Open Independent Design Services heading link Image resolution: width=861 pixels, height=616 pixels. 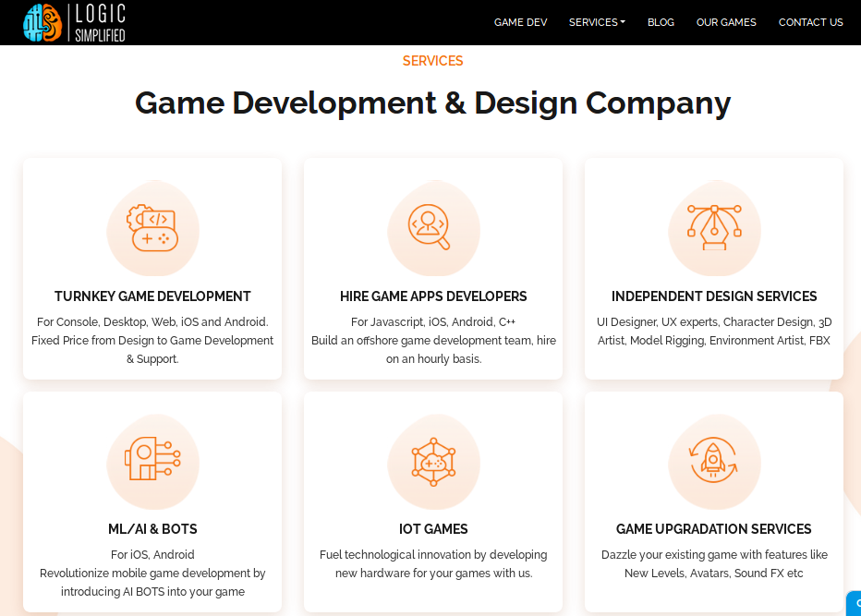(714, 296)
